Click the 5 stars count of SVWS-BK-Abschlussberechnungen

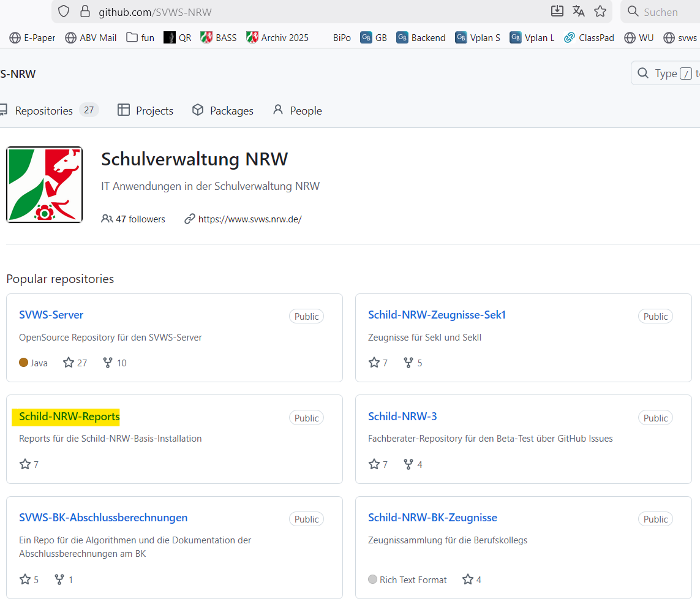[29, 579]
